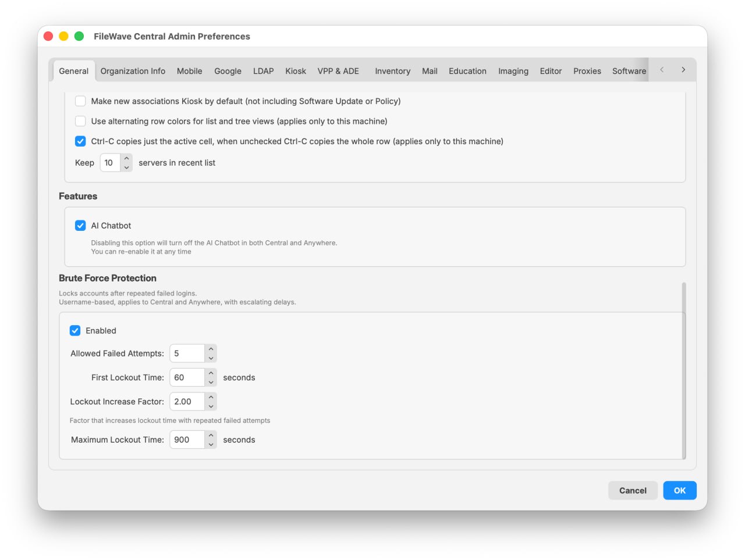Go to the Mail tab
Viewport: 745px width, 560px height.
pyautogui.click(x=430, y=71)
